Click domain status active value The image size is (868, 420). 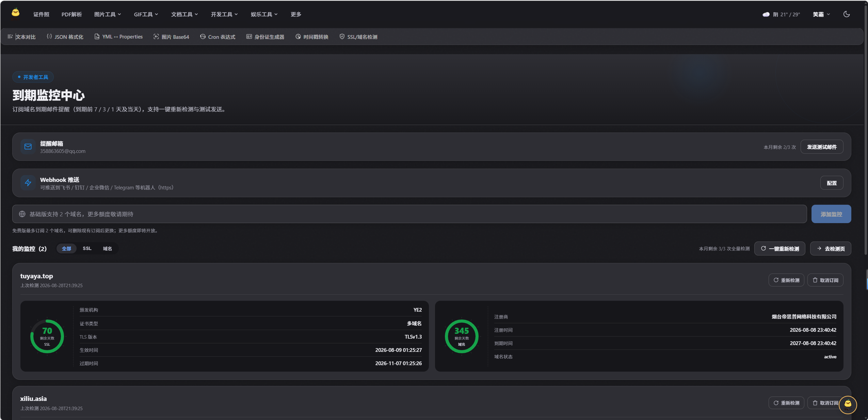(x=830, y=357)
